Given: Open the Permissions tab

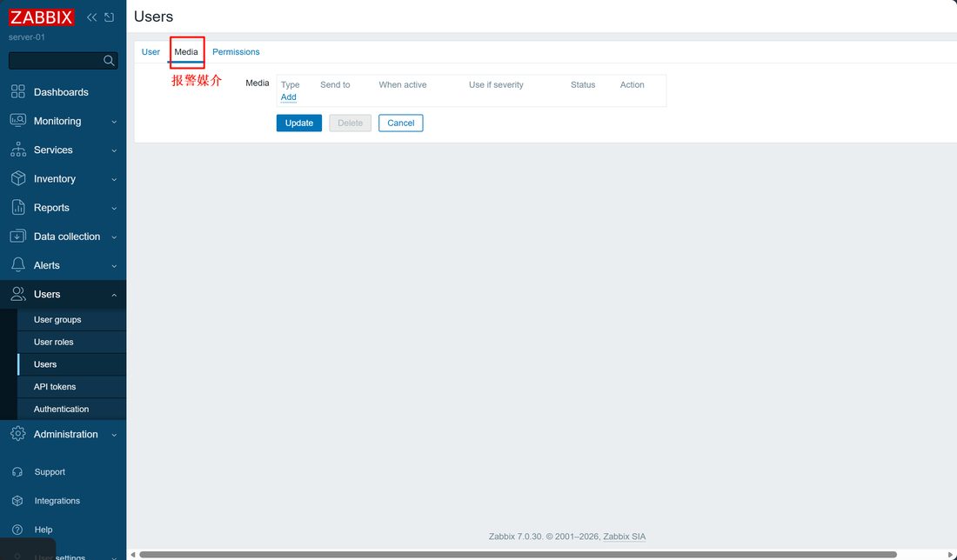Looking at the screenshot, I should point(236,52).
